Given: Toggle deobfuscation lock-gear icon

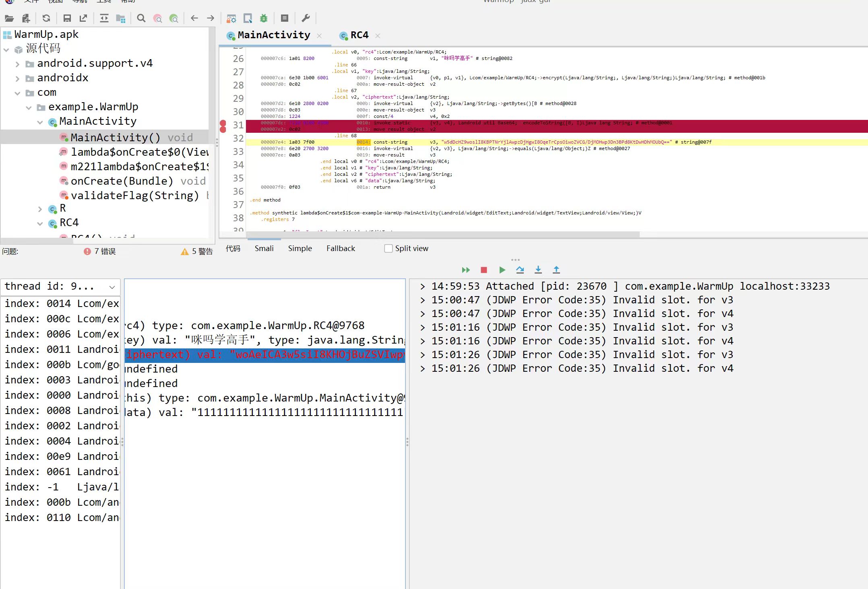Looking at the screenshot, I should (231, 18).
